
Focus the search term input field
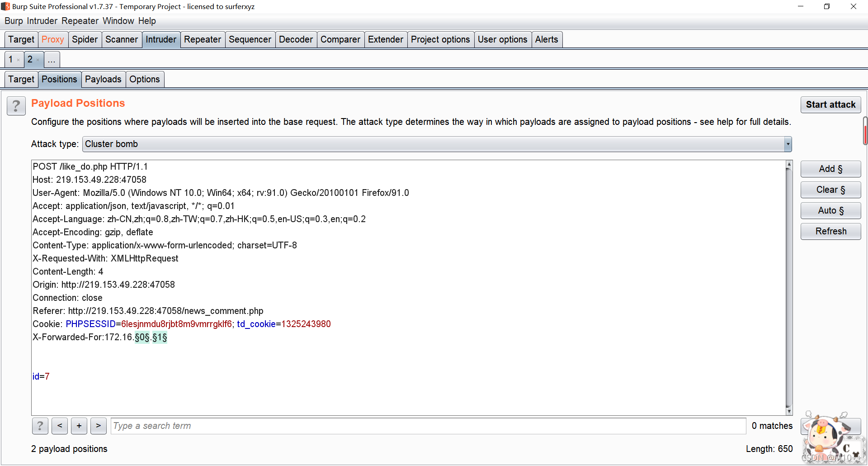pyautogui.click(x=428, y=426)
